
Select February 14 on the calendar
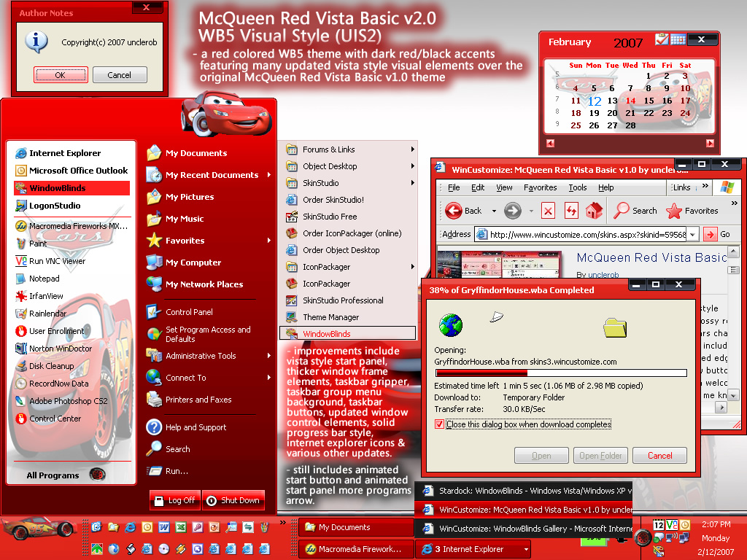[630, 101]
